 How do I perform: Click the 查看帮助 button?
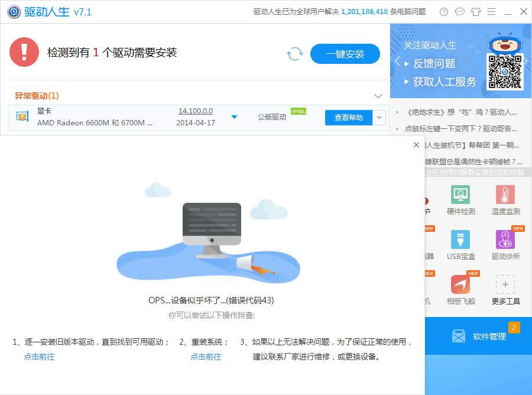click(x=348, y=118)
